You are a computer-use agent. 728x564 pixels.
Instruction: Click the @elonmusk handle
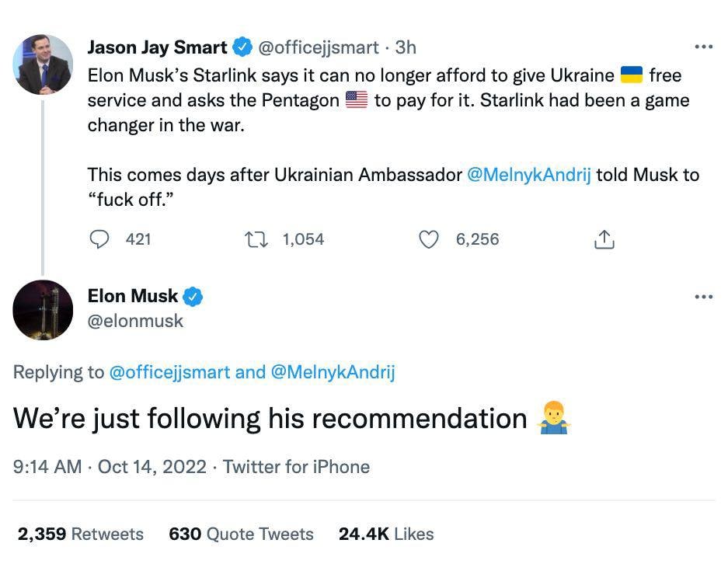pyautogui.click(x=136, y=320)
